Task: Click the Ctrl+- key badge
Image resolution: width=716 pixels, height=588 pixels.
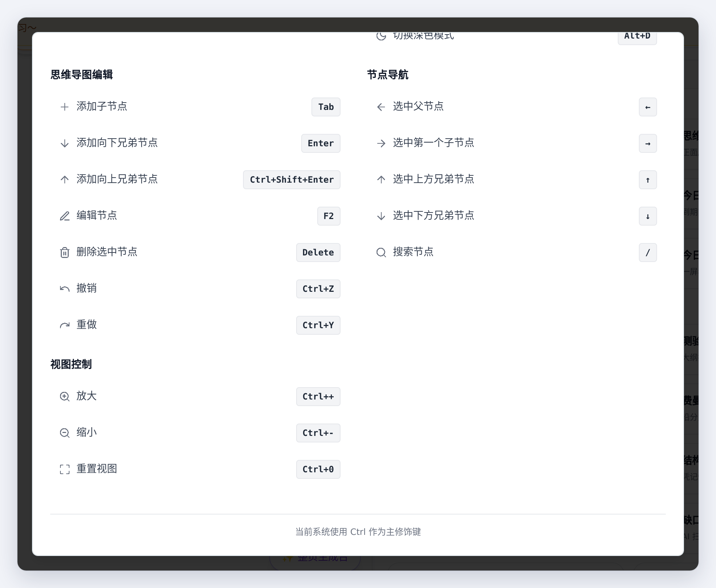Action: [x=318, y=433]
